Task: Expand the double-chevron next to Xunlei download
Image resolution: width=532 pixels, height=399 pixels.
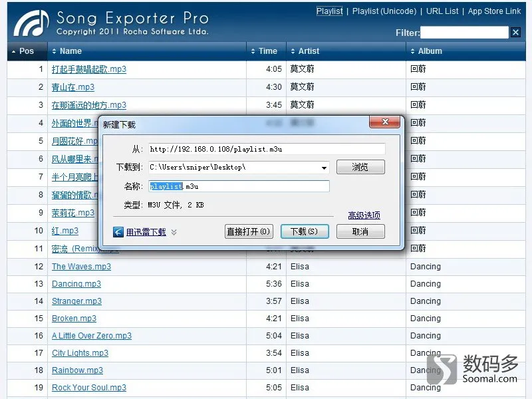Action: [174, 232]
